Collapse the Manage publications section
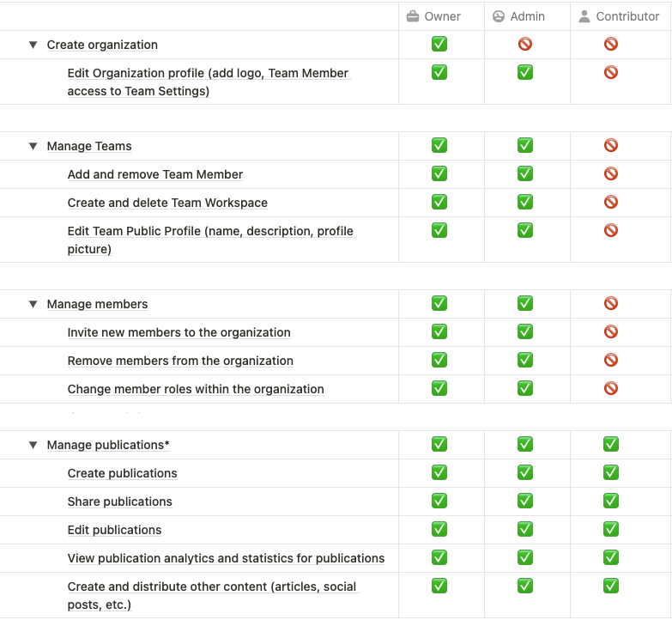The width and height of the screenshot is (672, 620). (x=33, y=445)
